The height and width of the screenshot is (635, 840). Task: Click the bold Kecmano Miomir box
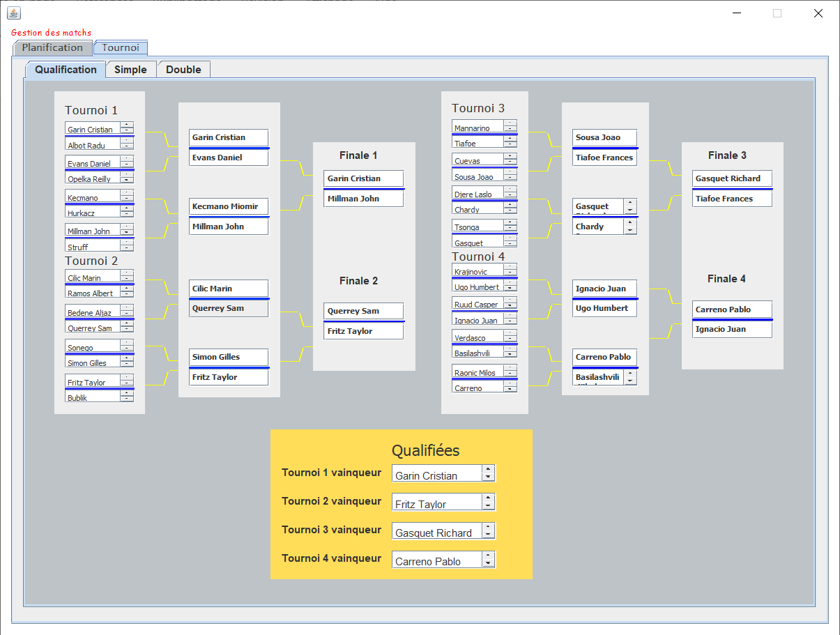[229, 206]
